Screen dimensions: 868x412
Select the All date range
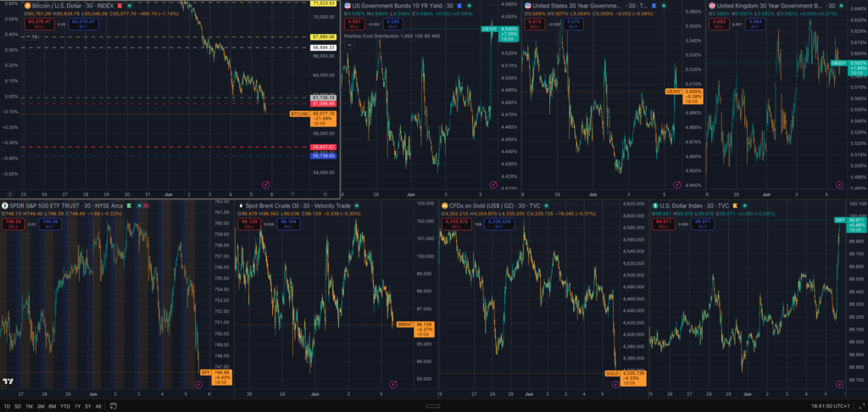point(98,406)
